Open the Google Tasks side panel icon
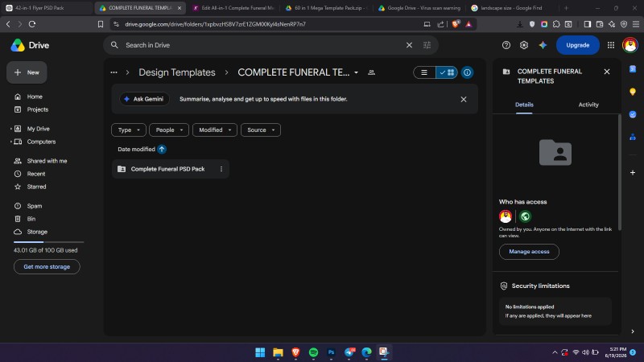The height and width of the screenshot is (362, 644). (x=633, y=114)
